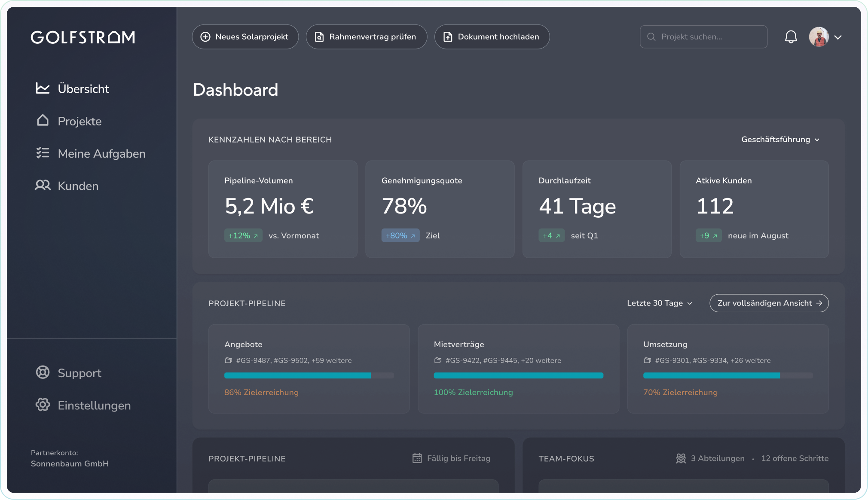Screen dimensions: 868x500
Task: Click the folder icon beside #GS-9487
Action: coord(228,360)
